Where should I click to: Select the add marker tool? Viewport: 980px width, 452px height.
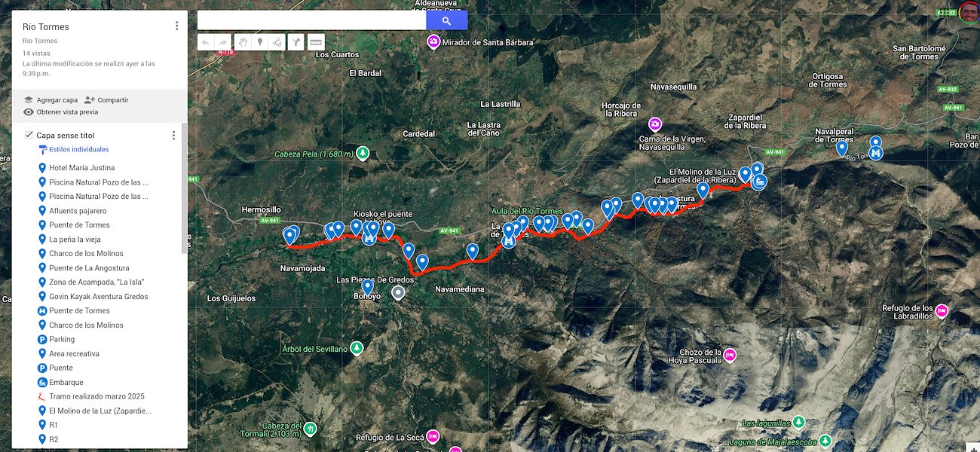tap(260, 42)
